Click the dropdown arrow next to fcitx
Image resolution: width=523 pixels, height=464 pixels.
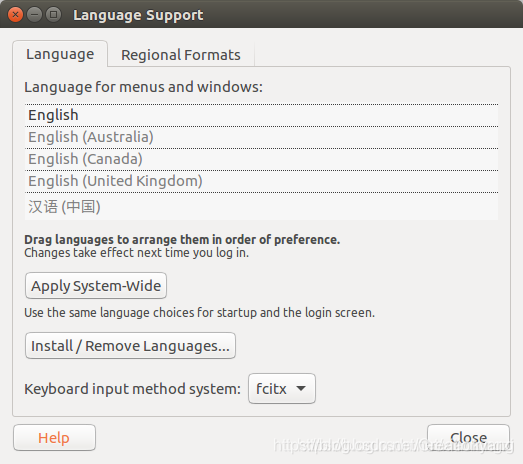click(301, 389)
